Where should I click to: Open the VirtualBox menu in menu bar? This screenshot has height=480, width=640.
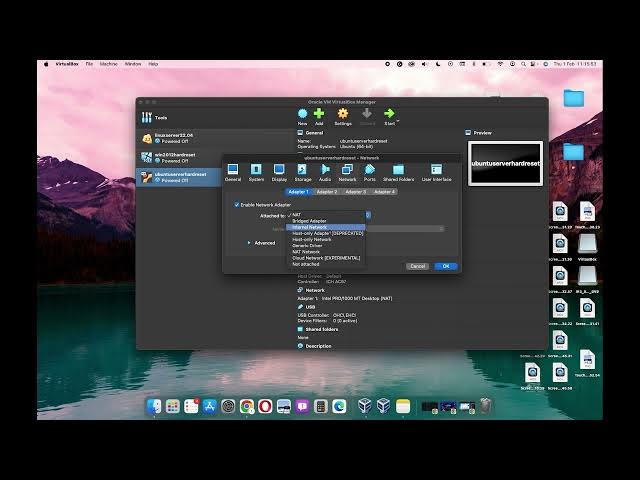click(x=67, y=64)
